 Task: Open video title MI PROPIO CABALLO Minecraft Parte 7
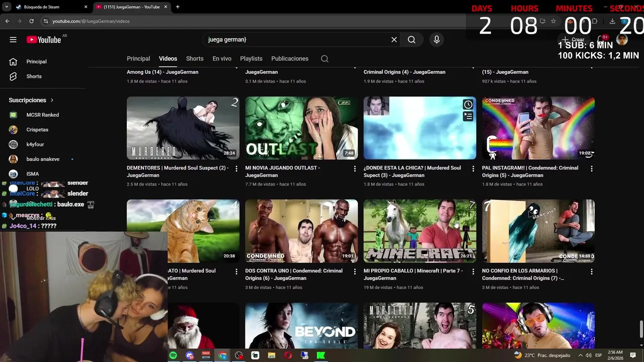pyautogui.click(x=413, y=275)
